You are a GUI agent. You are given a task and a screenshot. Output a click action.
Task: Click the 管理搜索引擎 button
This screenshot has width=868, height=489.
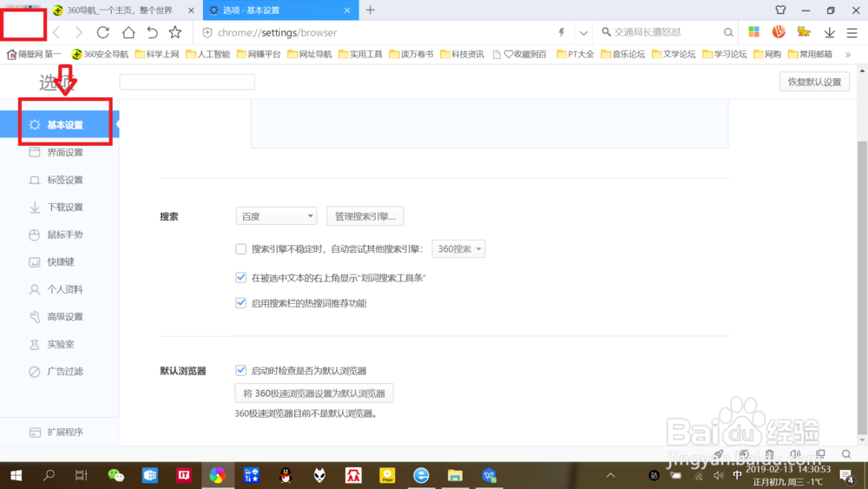[x=365, y=216]
